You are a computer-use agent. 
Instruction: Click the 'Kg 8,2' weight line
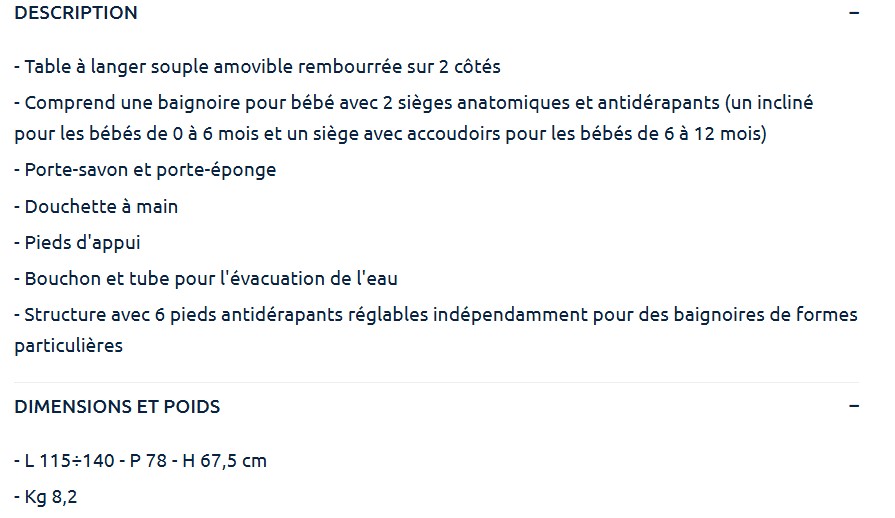click(x=50, y=496)
